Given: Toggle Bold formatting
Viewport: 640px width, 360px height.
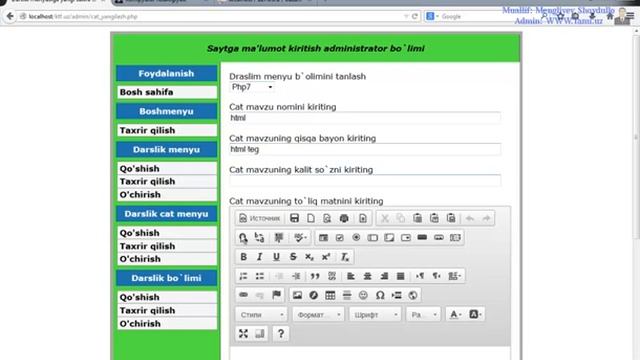Looking at the screenshot, I should click(243, 257).
